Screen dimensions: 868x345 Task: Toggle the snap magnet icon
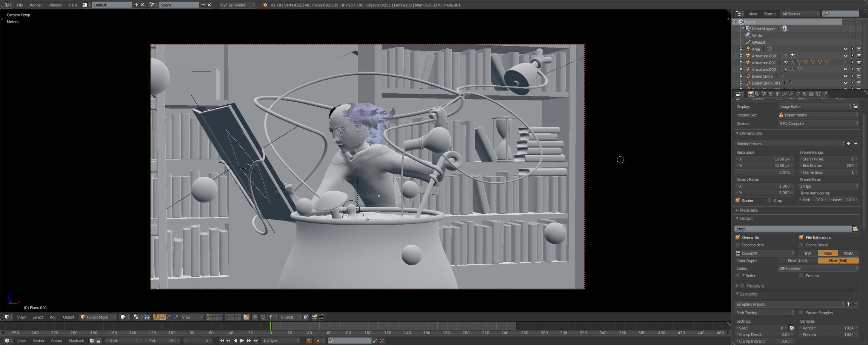tap(263, 317)
